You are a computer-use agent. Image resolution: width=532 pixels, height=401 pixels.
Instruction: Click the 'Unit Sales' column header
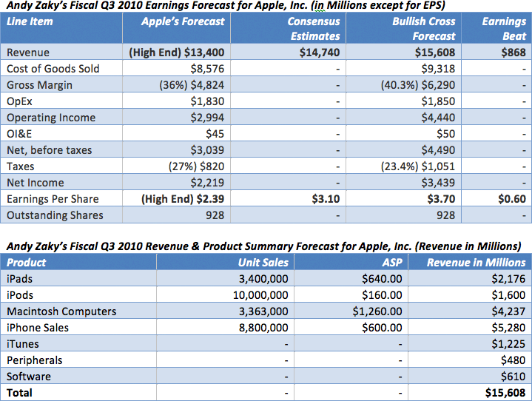click(x=263, y=263)
